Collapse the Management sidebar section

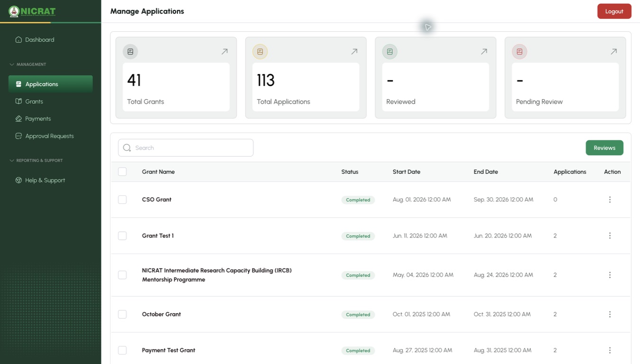click(28, 64)
